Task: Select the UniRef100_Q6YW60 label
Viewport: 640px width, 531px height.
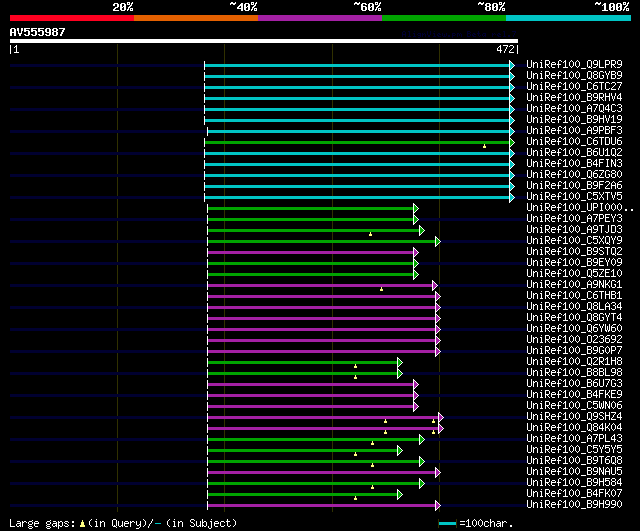Action: pyautogui.click(x=574, y=329)
